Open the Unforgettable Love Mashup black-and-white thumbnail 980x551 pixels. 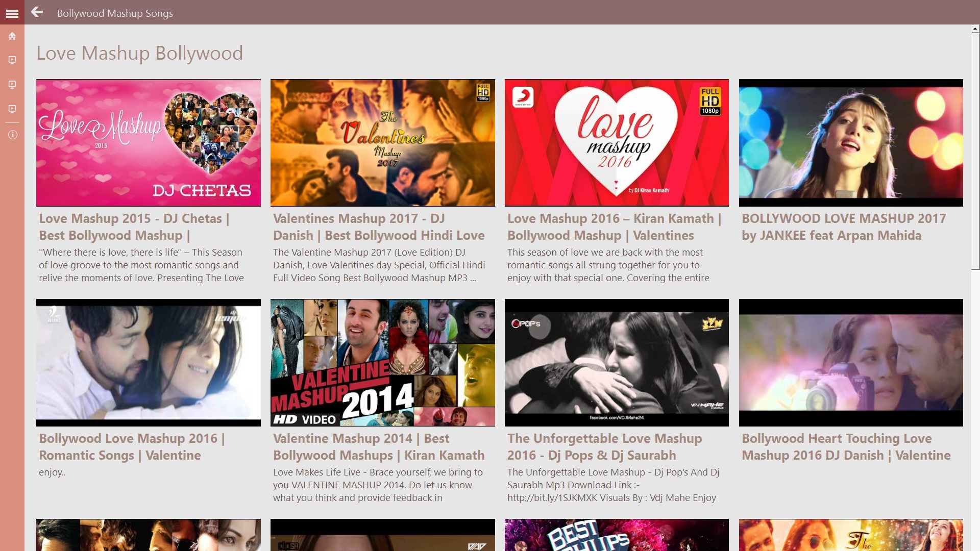[617, 363]
